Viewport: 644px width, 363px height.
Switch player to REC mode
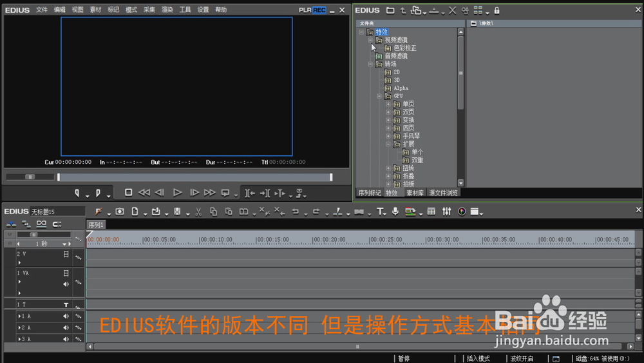pos(319,10)
